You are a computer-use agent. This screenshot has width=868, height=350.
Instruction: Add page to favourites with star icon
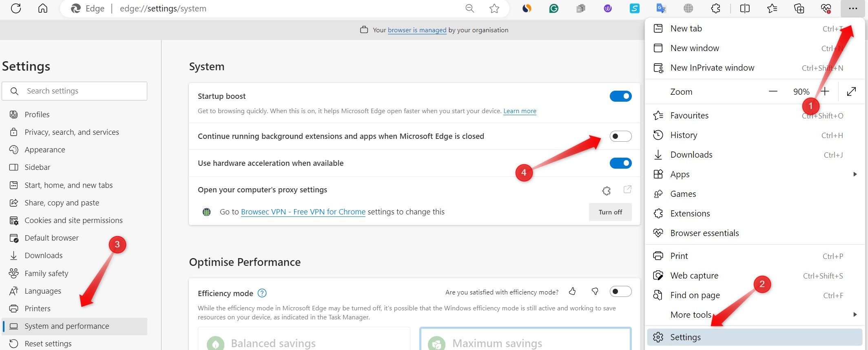(x=494, y=8)
